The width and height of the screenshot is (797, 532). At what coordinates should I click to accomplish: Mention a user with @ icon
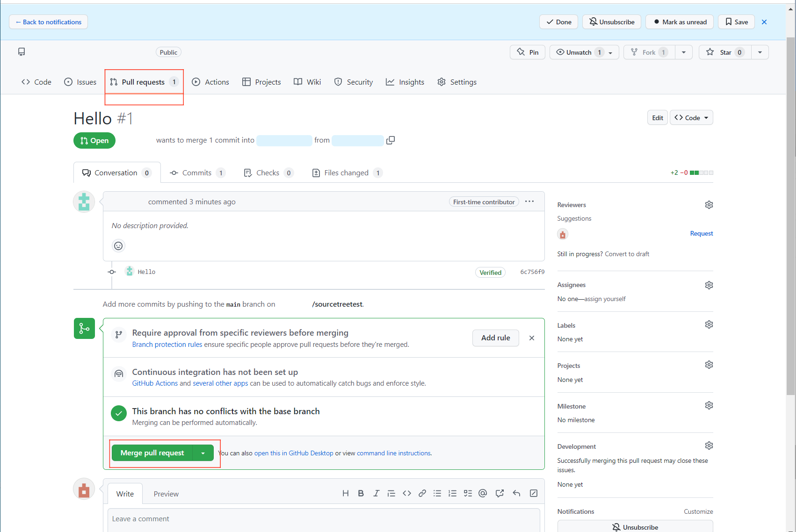[483, 493]
